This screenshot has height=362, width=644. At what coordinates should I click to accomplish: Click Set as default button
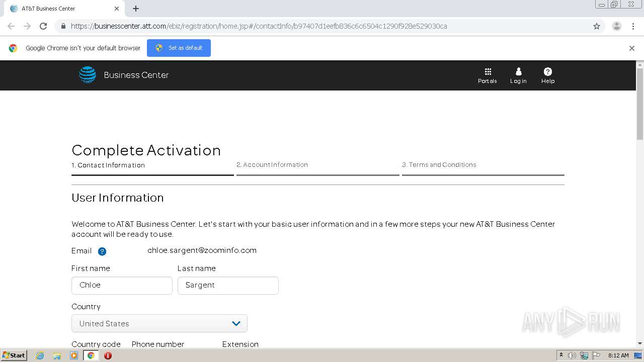point(179,48)
